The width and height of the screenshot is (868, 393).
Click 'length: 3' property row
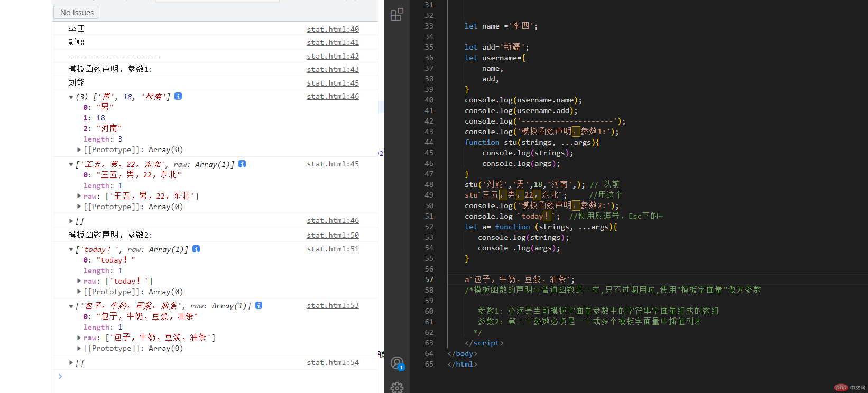(103, 139)
